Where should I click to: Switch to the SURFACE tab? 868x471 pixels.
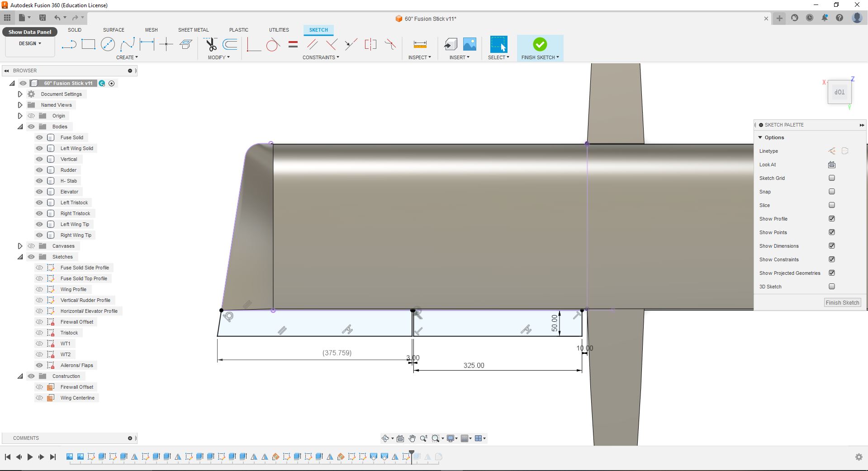tap(114, 30)
